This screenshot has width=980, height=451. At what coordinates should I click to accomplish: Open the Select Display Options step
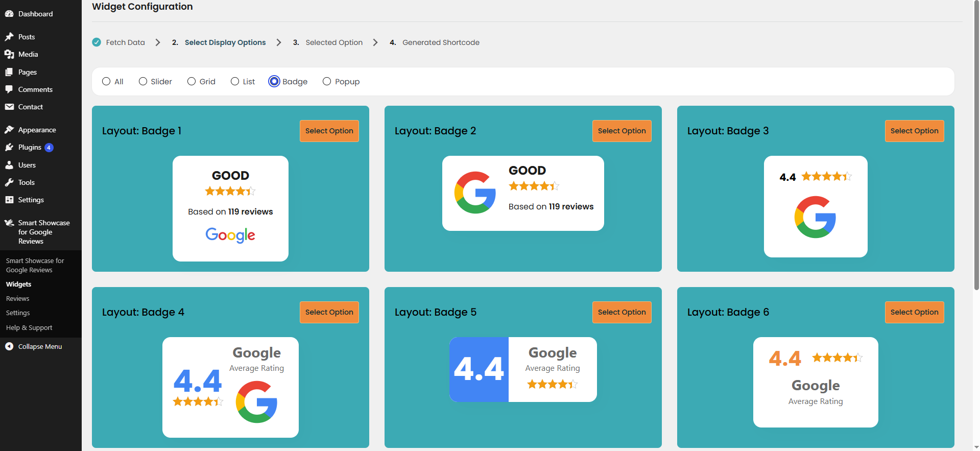pos(225,42)
